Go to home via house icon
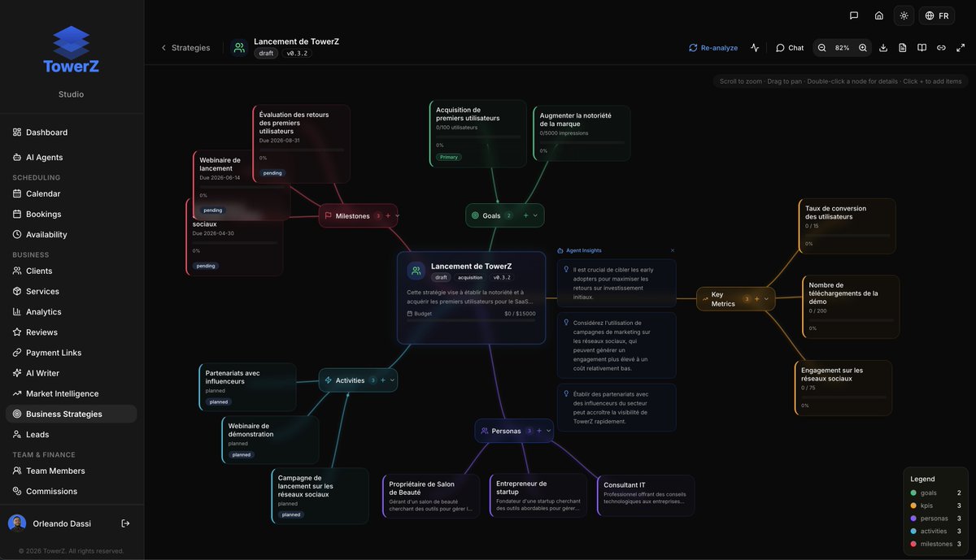This screenshot has width=976, height=560. coord(879,15)
